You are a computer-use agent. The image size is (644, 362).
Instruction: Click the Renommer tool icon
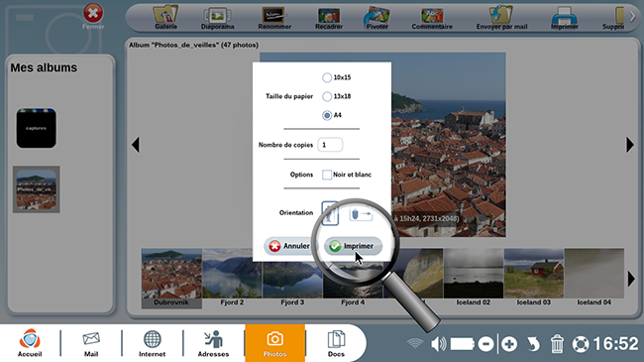coord(274,17)
